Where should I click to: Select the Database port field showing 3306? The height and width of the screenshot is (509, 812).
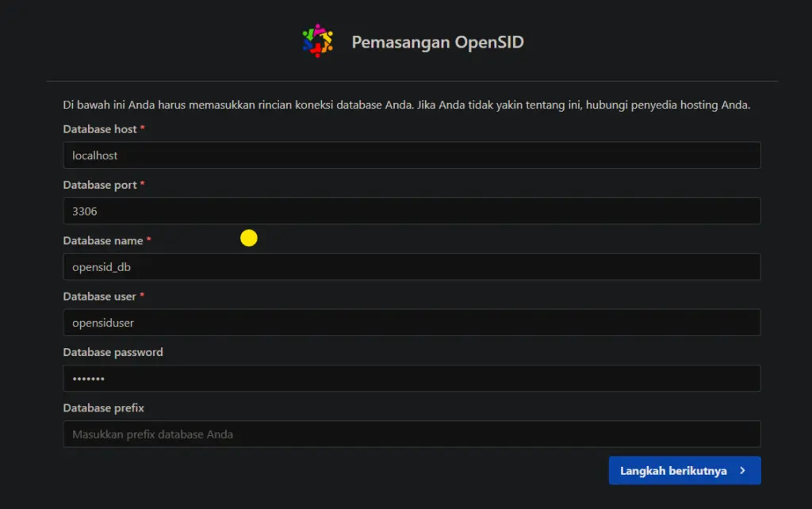pos(412,211)
